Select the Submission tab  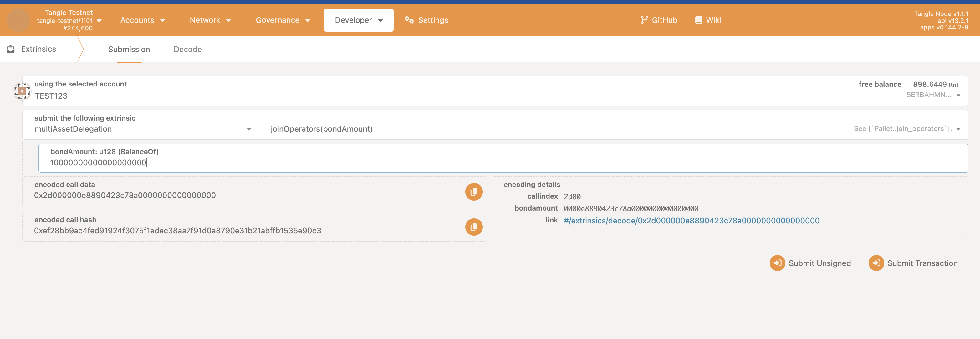coord(129,49)
